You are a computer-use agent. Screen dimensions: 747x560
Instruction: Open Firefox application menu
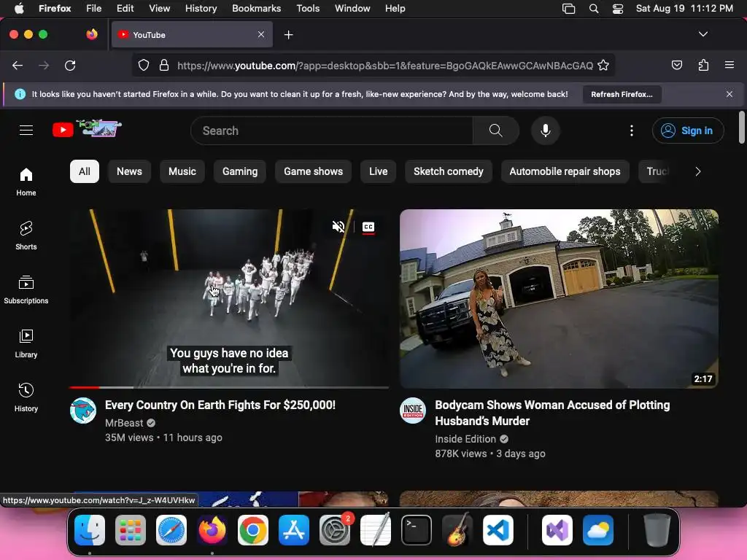(729, 65)
